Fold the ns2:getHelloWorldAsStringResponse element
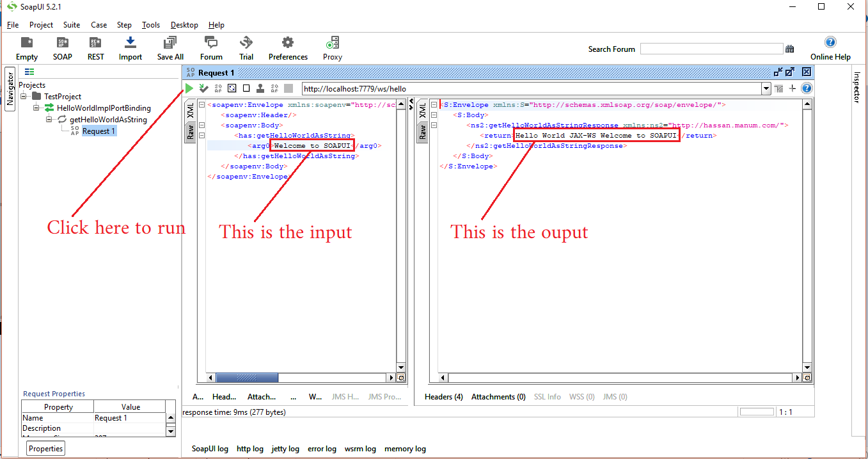This screenshot has height=459, width=868. [434, 125]
